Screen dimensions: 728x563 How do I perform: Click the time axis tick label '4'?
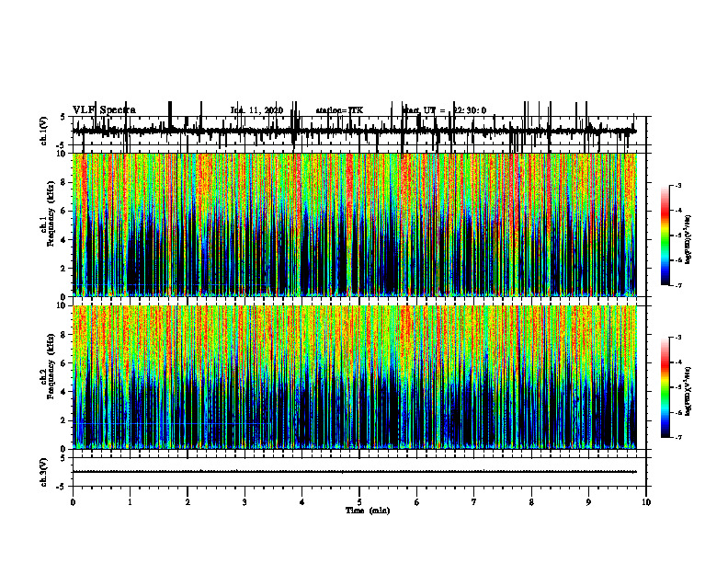(302, 502)
